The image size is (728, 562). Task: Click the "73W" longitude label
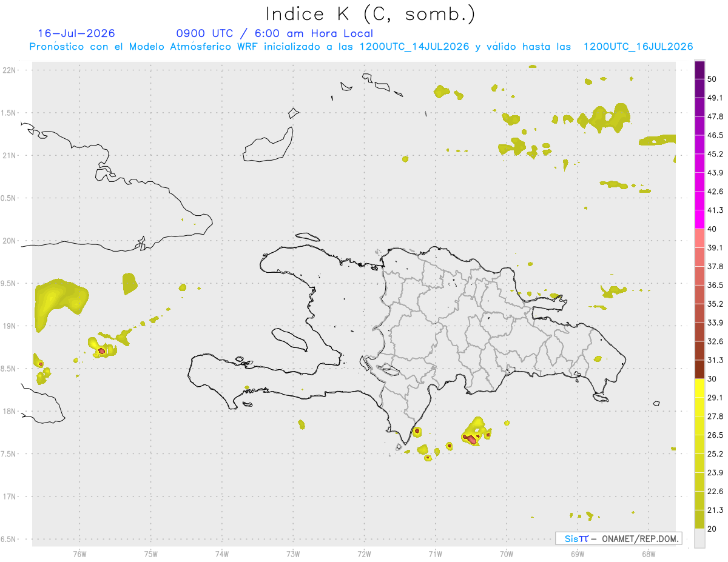pyautogui.click(x=293, y=554)
